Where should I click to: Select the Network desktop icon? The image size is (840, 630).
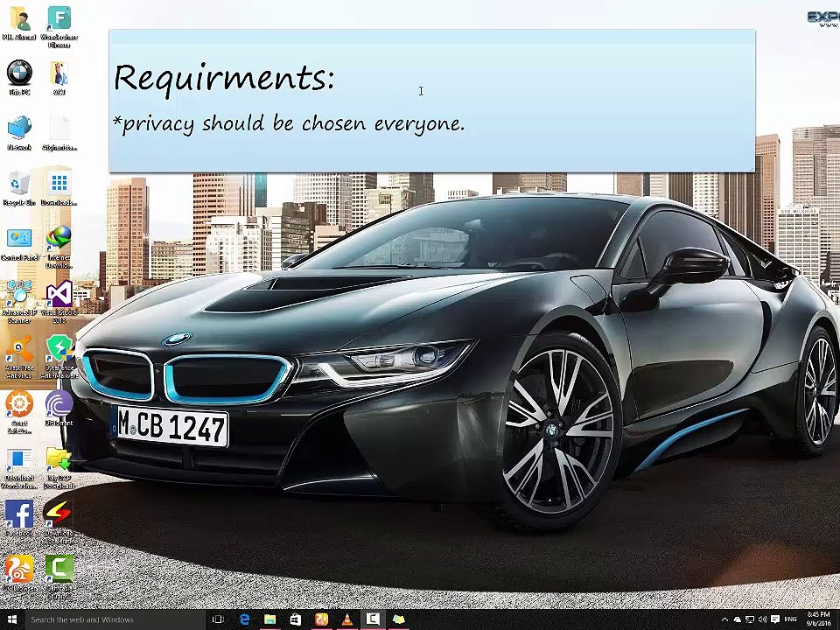coord(19,133)
